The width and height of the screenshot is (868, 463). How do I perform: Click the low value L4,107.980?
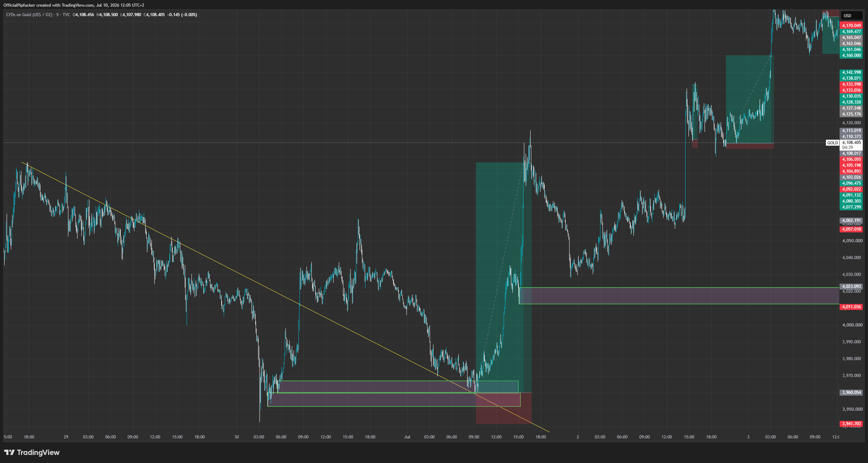pos(131,15)
